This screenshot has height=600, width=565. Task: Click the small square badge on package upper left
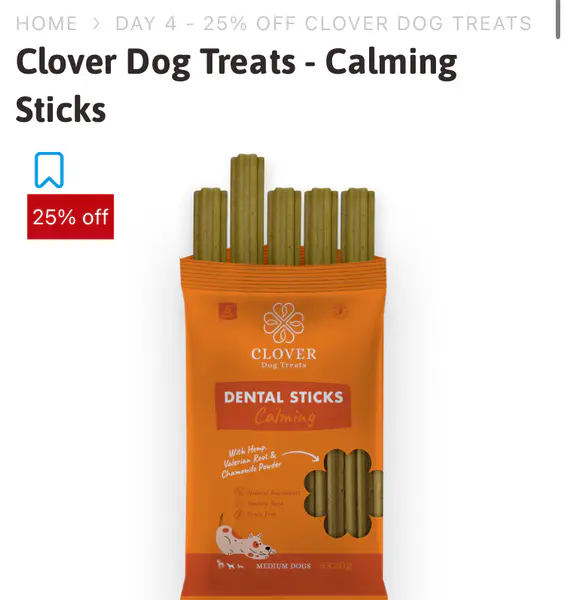[228, 311]
